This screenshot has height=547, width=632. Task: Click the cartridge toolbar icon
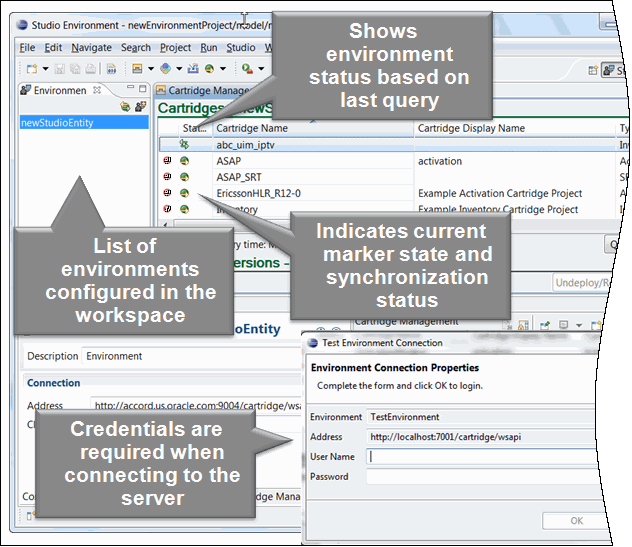[137, 69]
